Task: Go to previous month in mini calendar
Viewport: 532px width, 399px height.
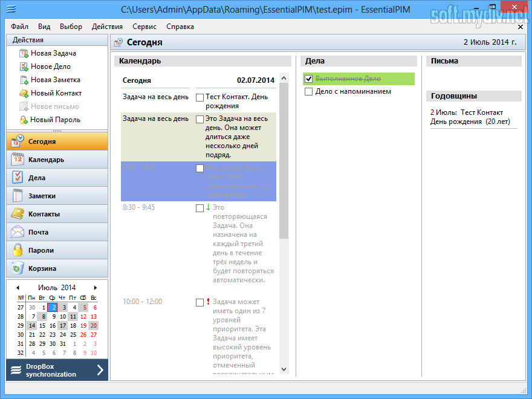Action: point(18,288)
